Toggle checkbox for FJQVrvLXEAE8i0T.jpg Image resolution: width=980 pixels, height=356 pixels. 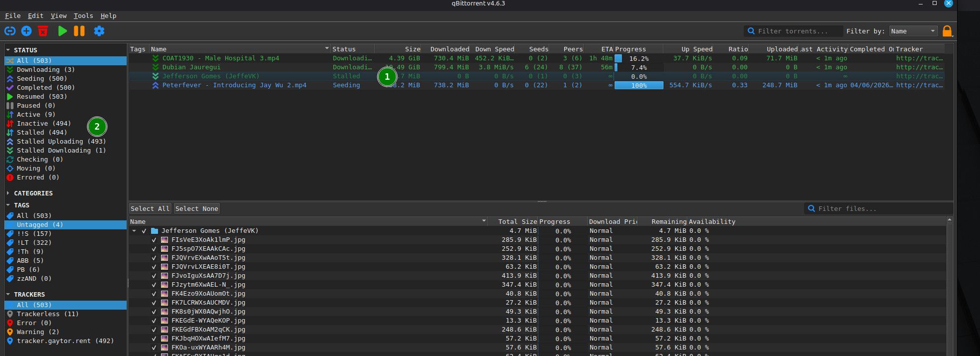click(154, 267)
